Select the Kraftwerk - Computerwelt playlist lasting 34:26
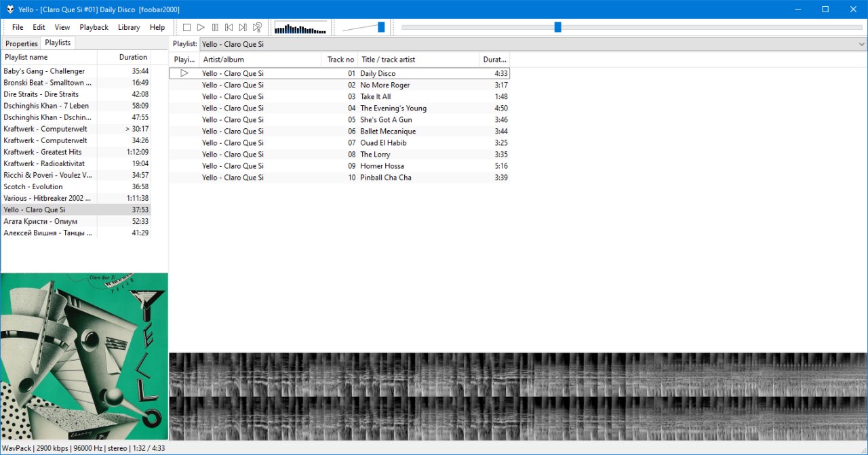The image size is (868, 455). coord(76,140)
